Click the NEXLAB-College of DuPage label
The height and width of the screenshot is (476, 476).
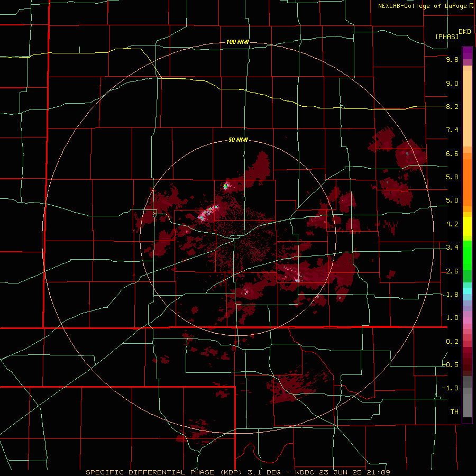422,6
